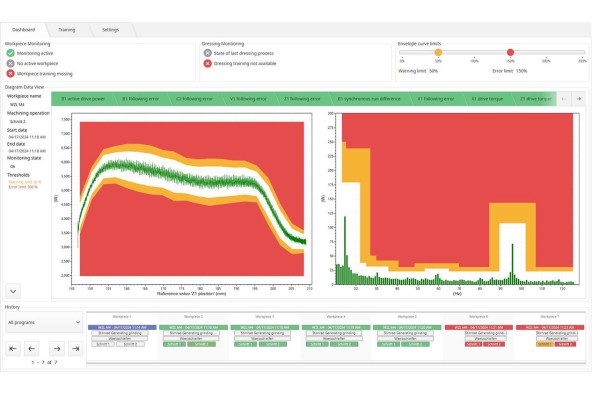Click the red Workpiece training missing icon

11,74
